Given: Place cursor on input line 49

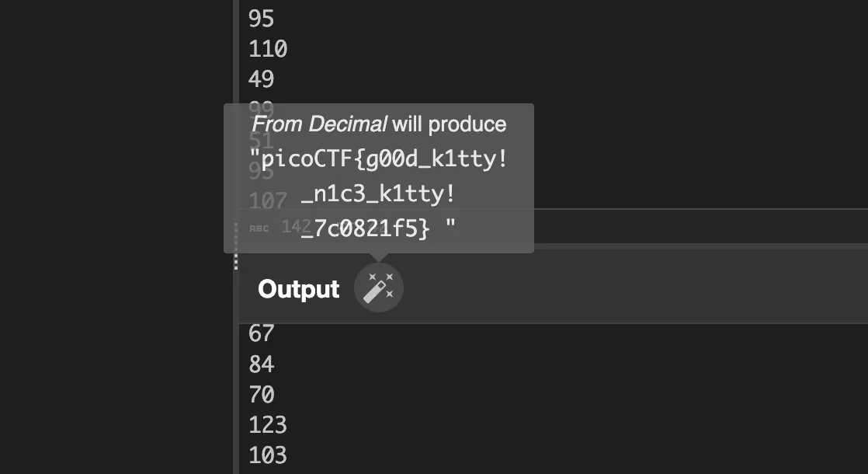Looking at the screenshot, I should (262, 79).
